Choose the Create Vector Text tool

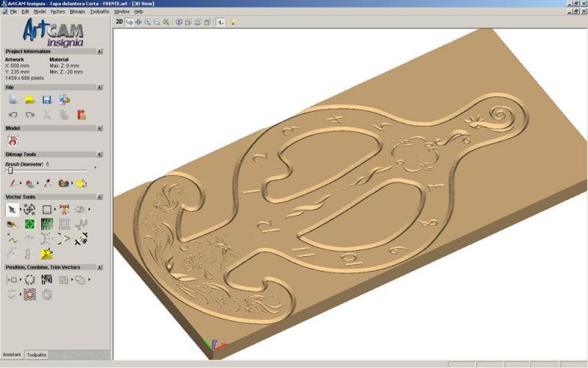tap(64, 210)
